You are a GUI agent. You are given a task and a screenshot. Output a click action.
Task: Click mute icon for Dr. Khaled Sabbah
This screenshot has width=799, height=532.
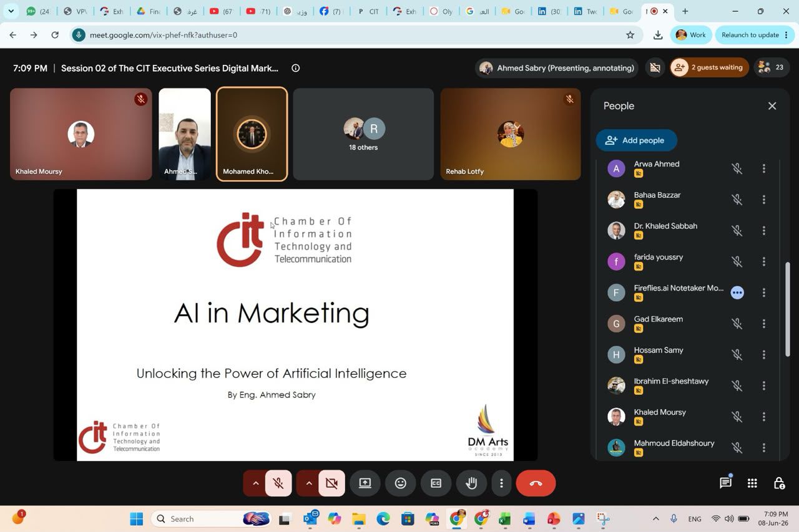coord(737,230)
